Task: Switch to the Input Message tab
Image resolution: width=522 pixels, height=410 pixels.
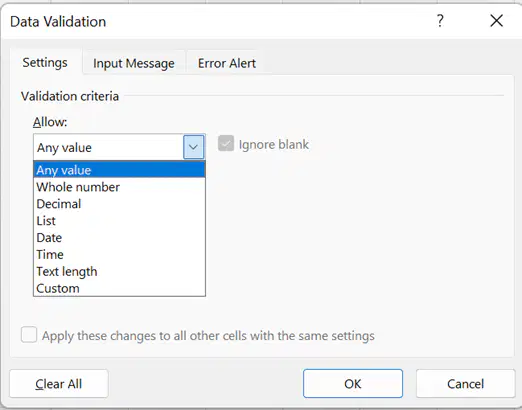Action: pos(134,63)
